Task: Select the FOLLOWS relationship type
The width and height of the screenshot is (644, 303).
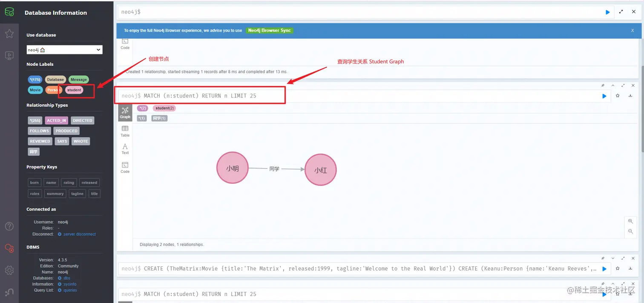Action: [x=40, y=131]
